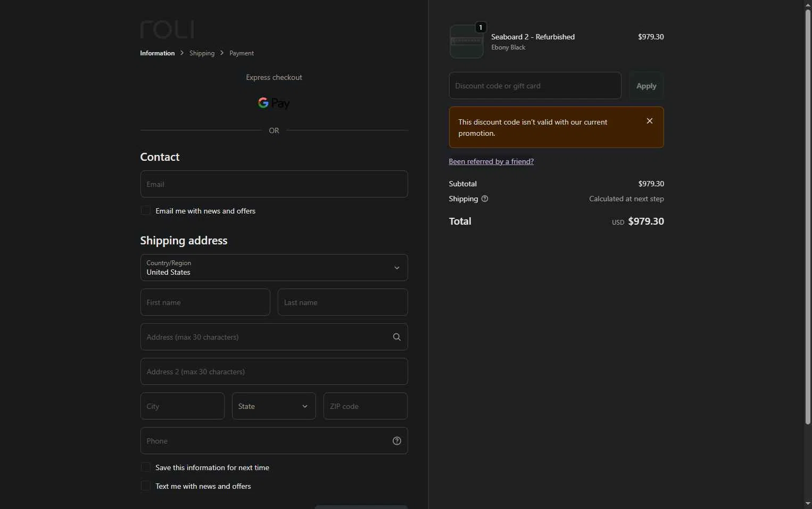Select the Seaboard 2 - Refurbished title

(533, 37)
